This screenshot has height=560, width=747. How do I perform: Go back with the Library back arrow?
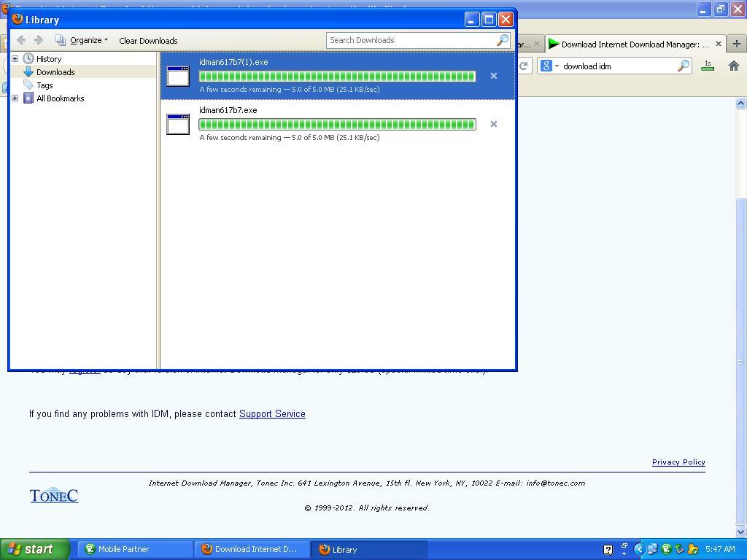(21, 40)
